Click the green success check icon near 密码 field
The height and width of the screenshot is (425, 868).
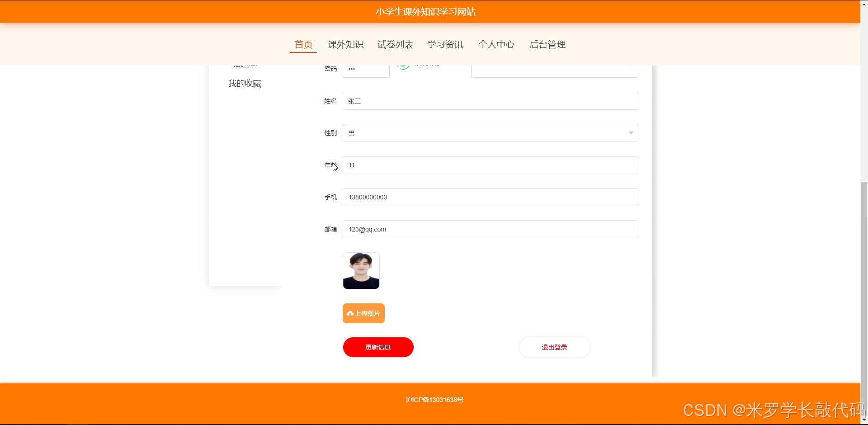coord(404,66)
